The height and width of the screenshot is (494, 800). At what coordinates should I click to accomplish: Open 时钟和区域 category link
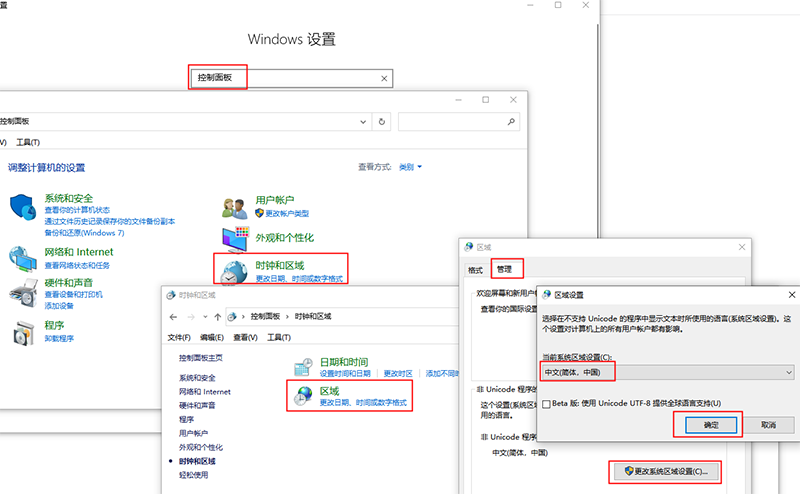point(280,265)
